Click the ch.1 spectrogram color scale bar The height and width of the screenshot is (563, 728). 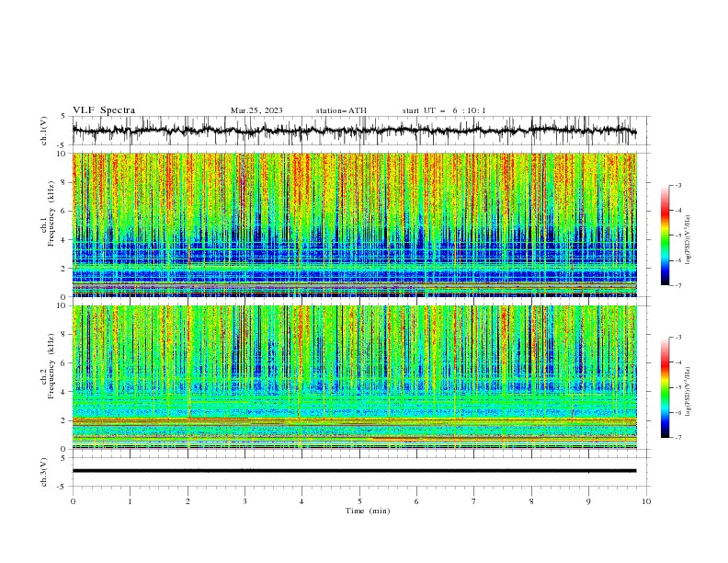[665, 236]
